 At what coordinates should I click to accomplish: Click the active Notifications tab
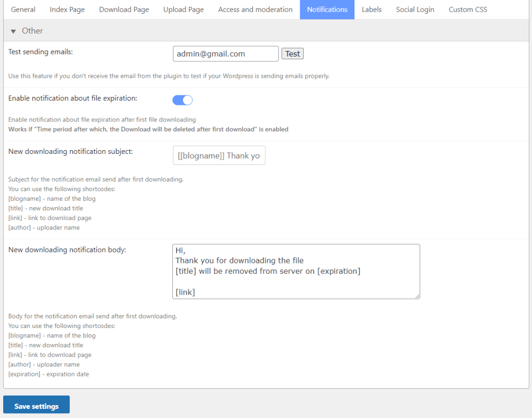click(x=327, y=10)
